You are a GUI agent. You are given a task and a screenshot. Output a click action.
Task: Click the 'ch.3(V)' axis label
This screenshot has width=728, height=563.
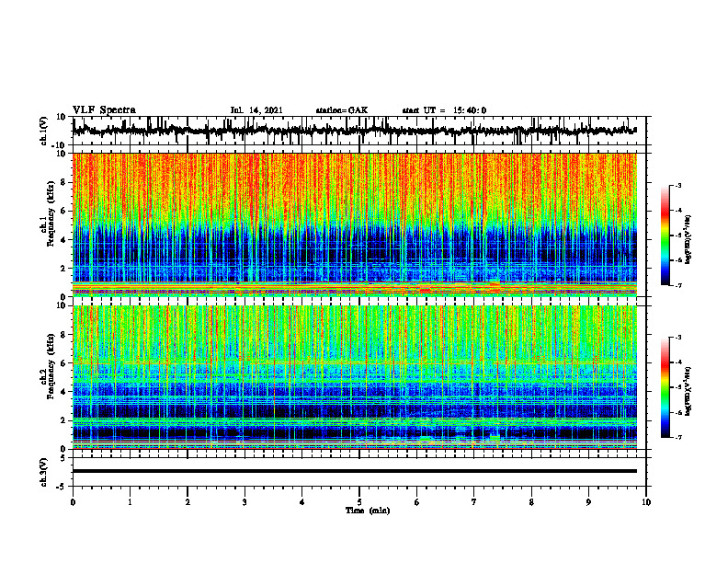pos(44,472)
